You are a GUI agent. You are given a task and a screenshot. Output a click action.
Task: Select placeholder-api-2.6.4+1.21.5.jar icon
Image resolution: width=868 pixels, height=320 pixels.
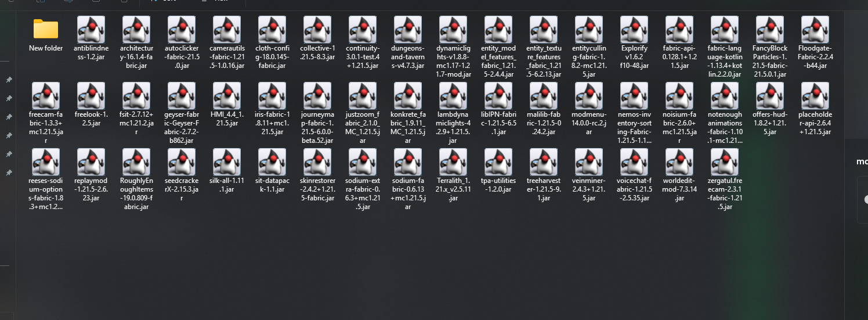(x=815, y=96)
